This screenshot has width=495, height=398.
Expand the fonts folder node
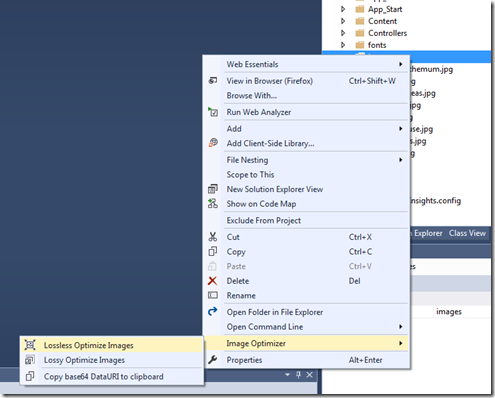(x=343, y=45)
